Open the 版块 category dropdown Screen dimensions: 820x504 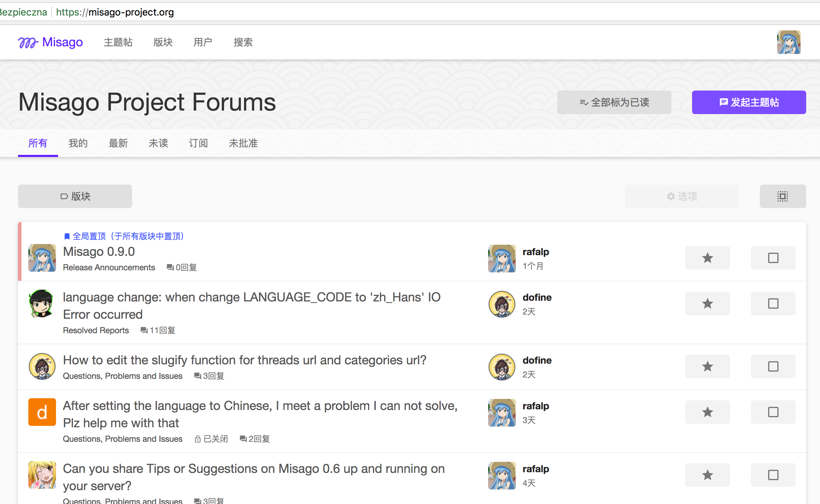pos(75,196)
